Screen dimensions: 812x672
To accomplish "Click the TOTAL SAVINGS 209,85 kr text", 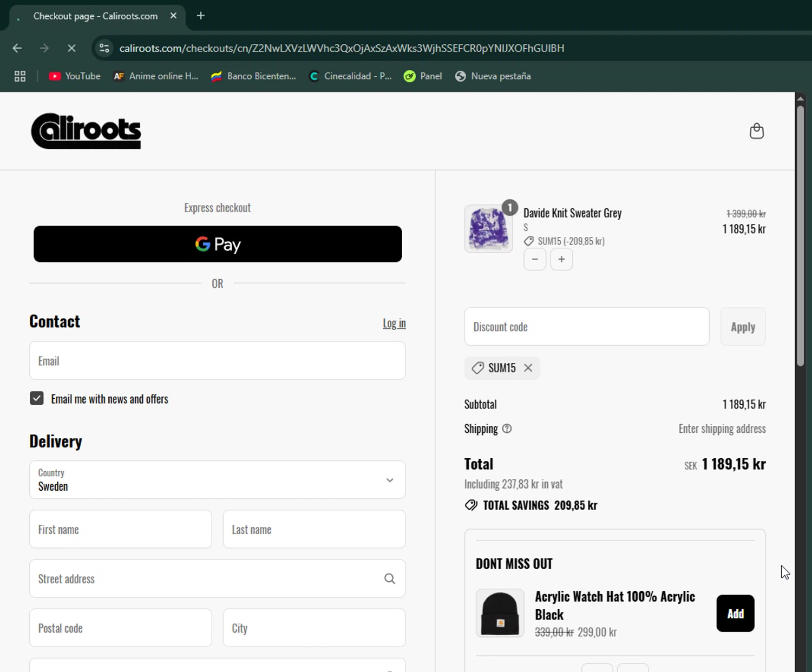I will [x=540, y=505].
